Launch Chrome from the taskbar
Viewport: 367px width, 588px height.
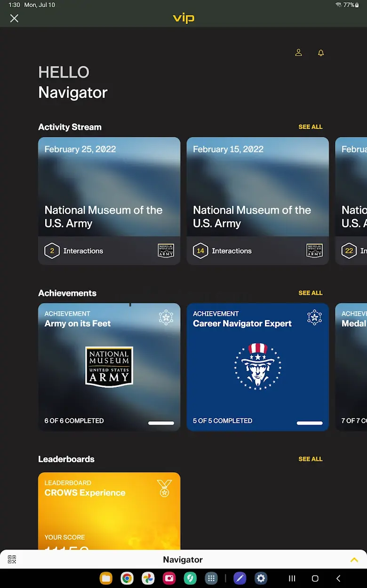point(127,579)
